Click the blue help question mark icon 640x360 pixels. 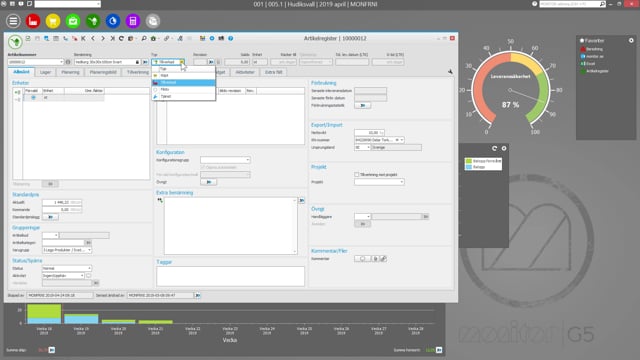(231, 38)
